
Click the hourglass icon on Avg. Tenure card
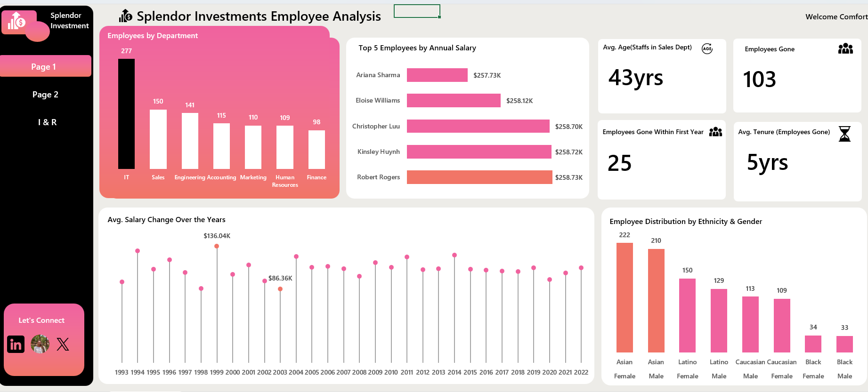845,134
